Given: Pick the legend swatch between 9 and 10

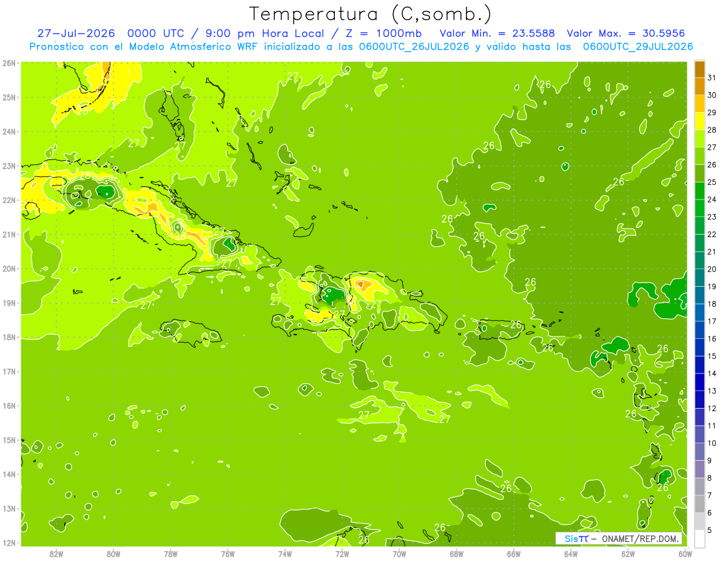Looking at the screenshot, I should tap(699, 452).
